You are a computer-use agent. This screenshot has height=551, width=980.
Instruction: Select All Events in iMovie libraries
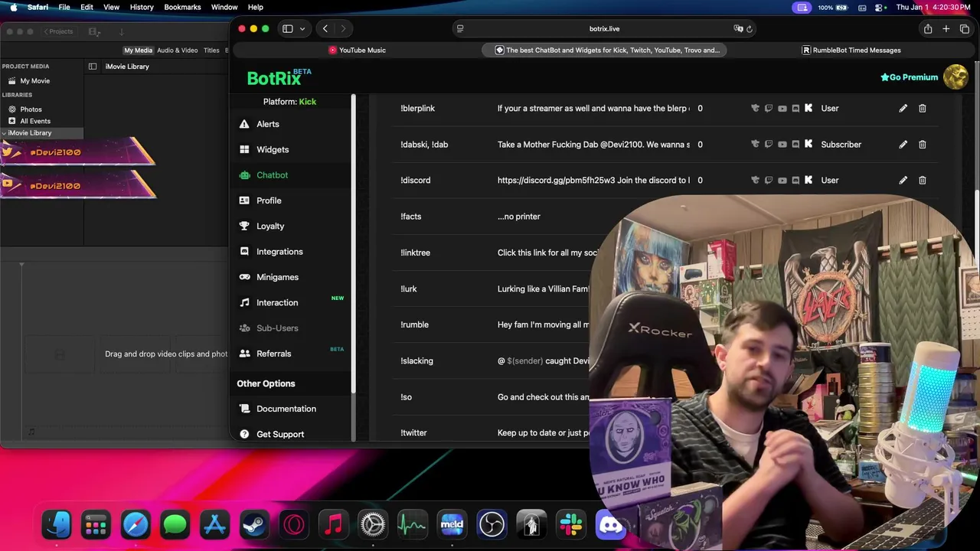pyautogui.click(x=35, y=121)
